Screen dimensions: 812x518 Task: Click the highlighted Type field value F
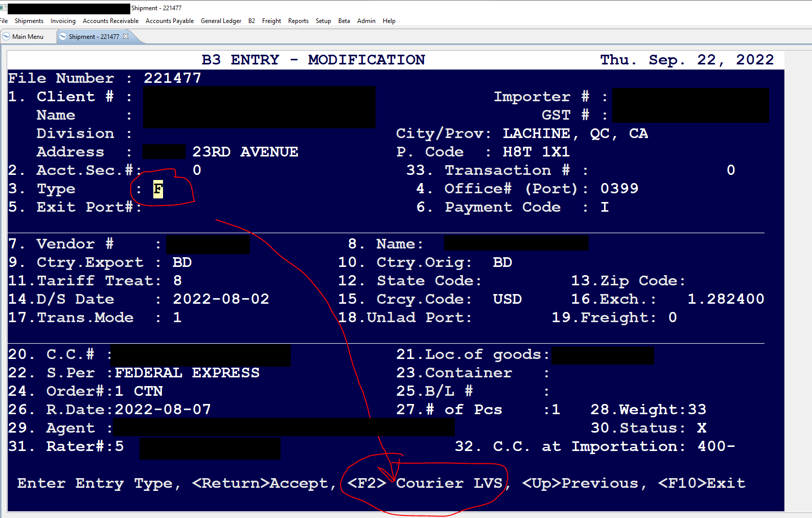(158, 189)
